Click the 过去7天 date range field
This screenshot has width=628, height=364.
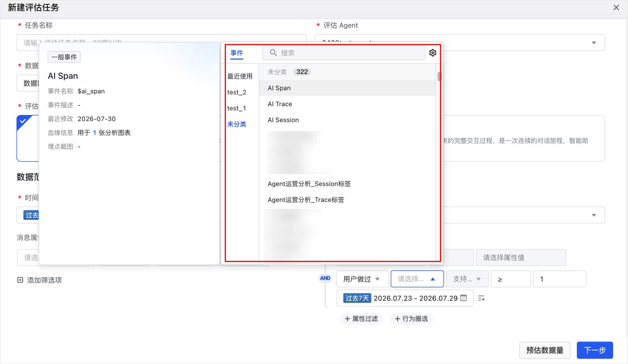pos(405,298)
